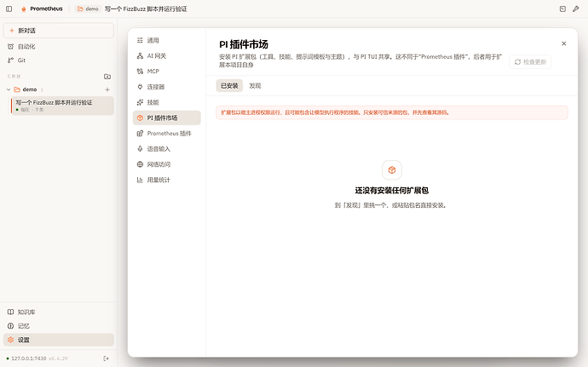The height and width of the screenshot is (367, 588).
Task: Toggle the sidebar panel icon
Action: pos(9,9)
